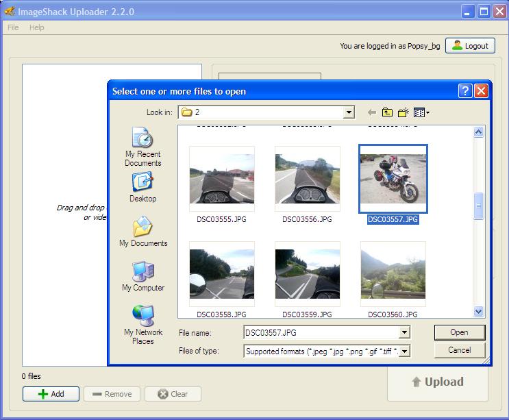The image size is (509, 420).
Task: Expand the File name history dropdown
Action: click(404, 332)
